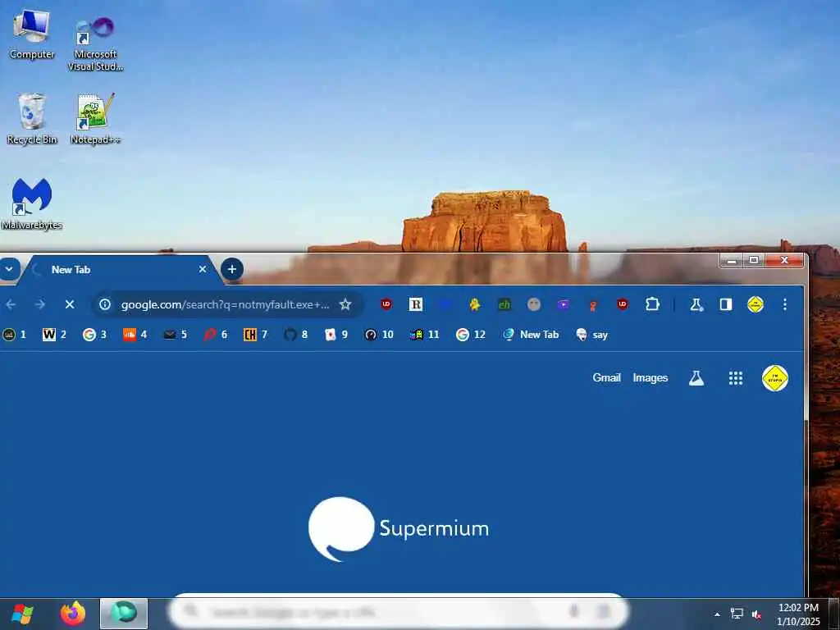Image resolution: width=840 pixels, height=630 pixels.
Task: Open the purple video extension icon
Action: pyautogui.click(x=564, y=304)
